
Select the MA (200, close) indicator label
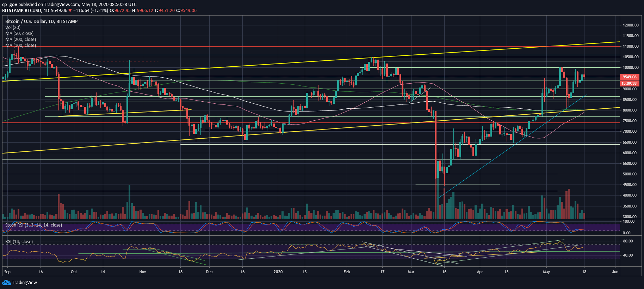(20, 39)
